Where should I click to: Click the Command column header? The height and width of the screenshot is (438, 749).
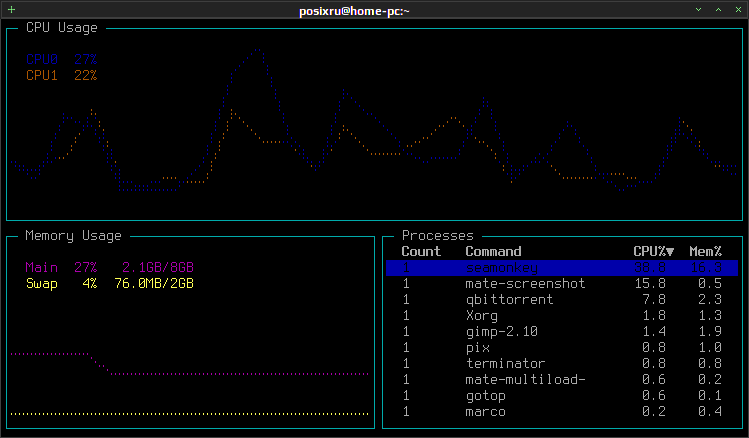(x=493, y=251)
